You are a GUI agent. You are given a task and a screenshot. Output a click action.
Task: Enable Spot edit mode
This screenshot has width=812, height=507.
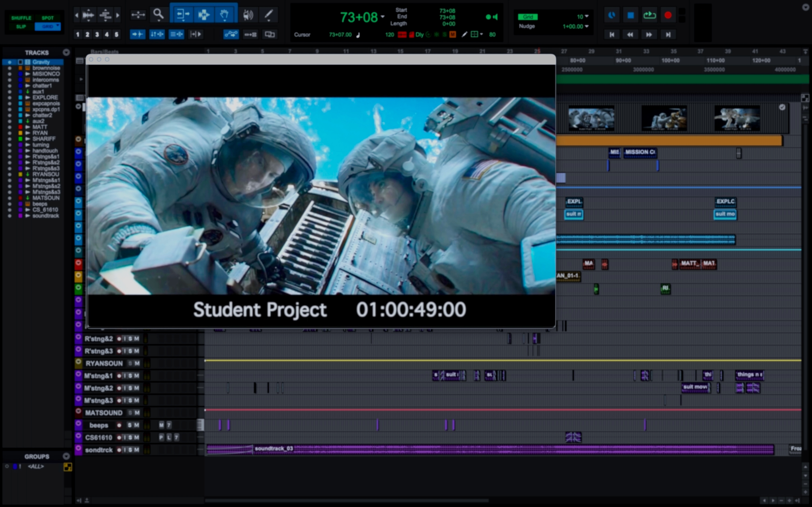coord(48,18)
